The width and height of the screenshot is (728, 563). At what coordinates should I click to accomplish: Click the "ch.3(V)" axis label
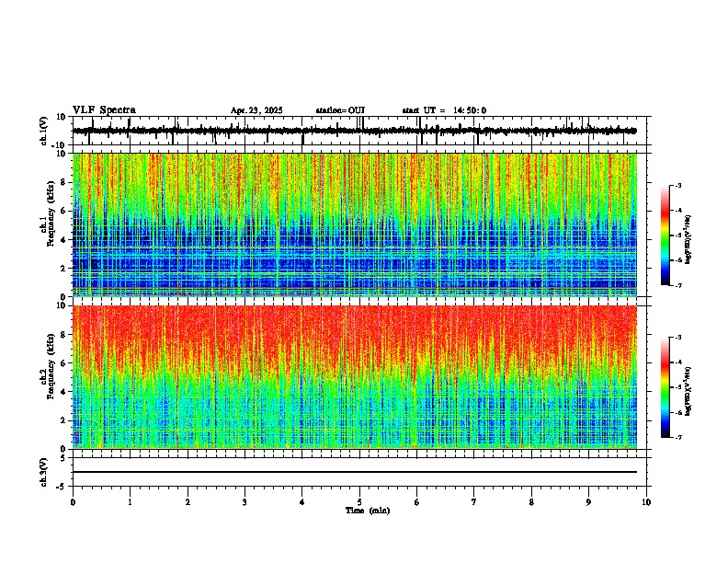(x=44, y=472)
